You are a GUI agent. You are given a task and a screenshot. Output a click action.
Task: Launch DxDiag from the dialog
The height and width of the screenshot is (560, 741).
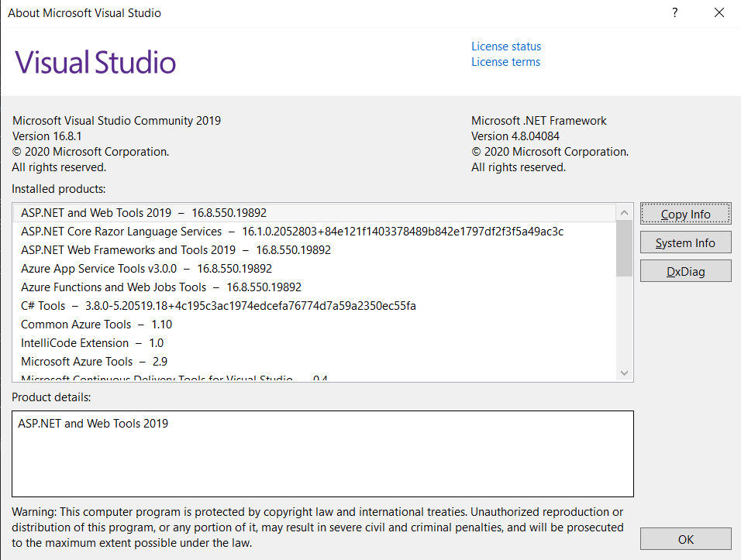[685, 272]
